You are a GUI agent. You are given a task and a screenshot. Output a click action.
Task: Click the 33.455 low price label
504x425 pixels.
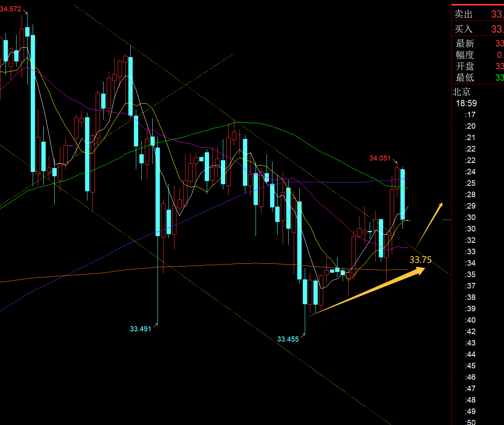point(288,339)
